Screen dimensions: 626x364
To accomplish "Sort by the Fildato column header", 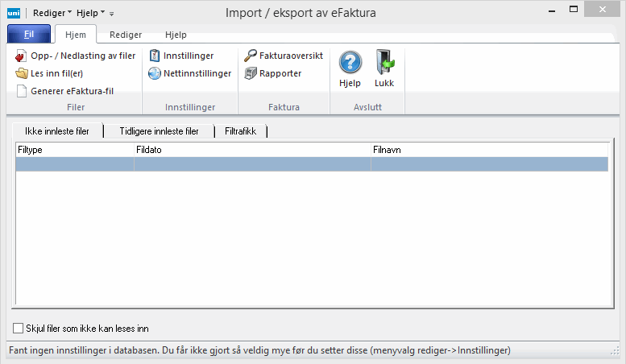I will (x=251, y=149).
